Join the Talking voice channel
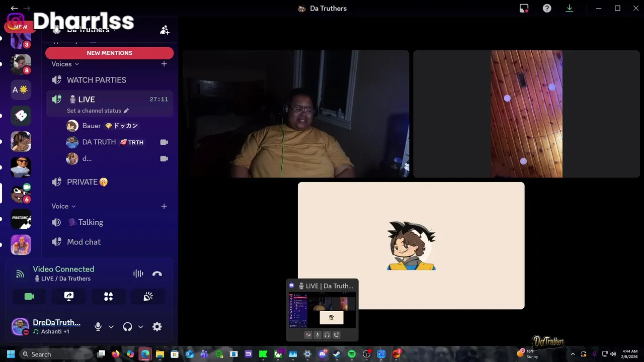This screenshot has height=362, width=644. point(109,222)
